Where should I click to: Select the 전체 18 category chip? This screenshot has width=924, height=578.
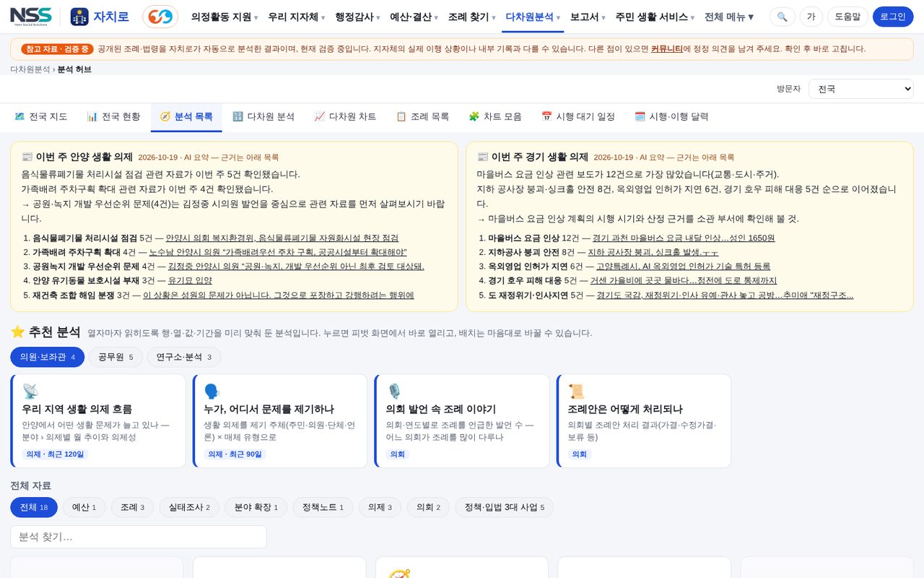pos(34,507)
